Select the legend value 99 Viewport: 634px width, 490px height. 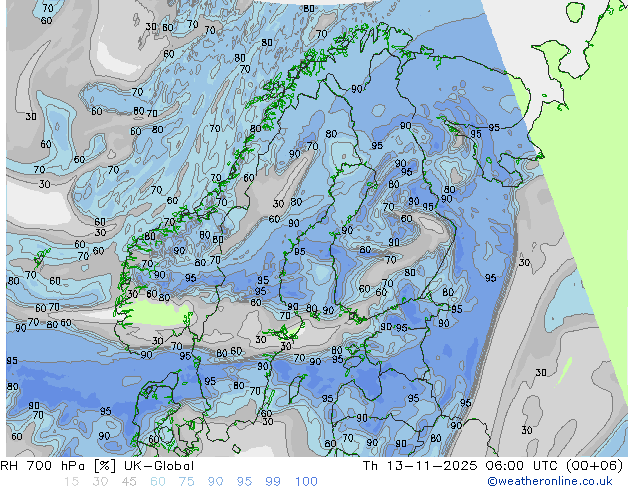(273, 482)
